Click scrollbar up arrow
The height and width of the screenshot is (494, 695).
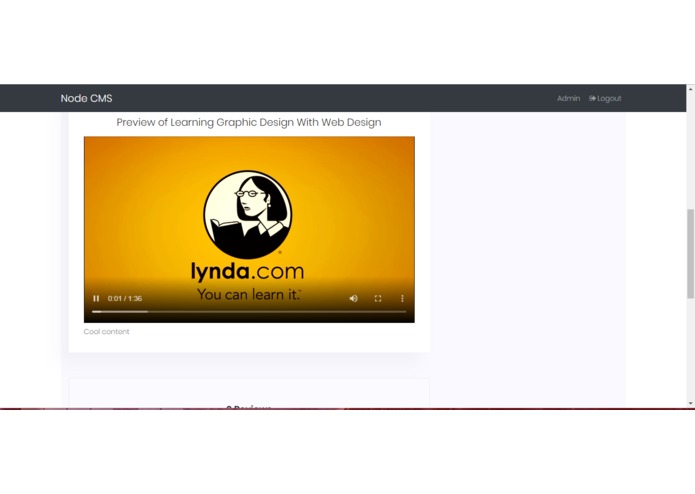click(690, 89)
